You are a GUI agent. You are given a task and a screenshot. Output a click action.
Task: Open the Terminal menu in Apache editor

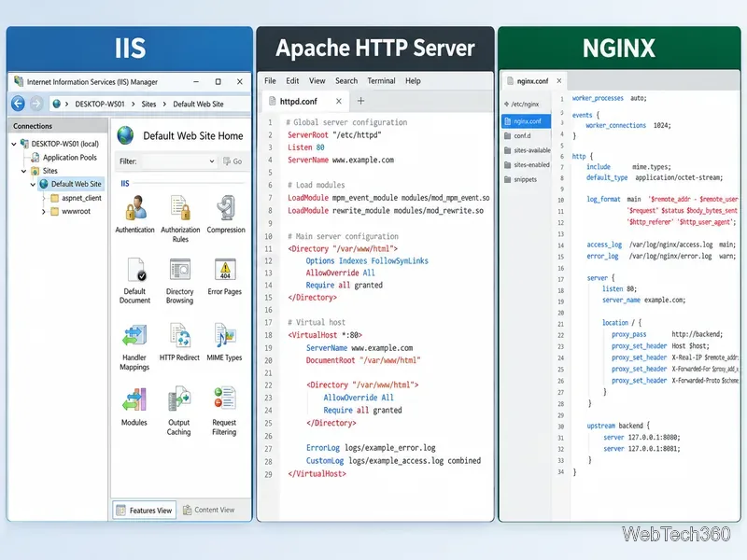click(x=381, y=81)
